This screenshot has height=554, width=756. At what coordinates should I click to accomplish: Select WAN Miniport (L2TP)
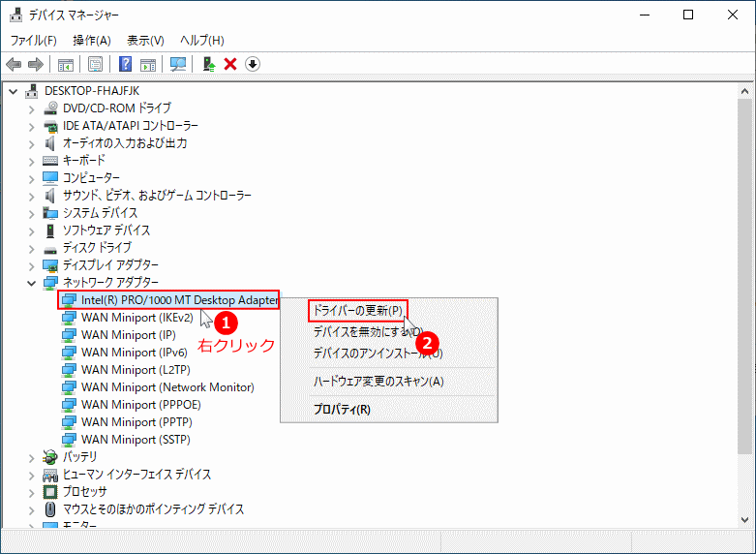click(136, 370)
